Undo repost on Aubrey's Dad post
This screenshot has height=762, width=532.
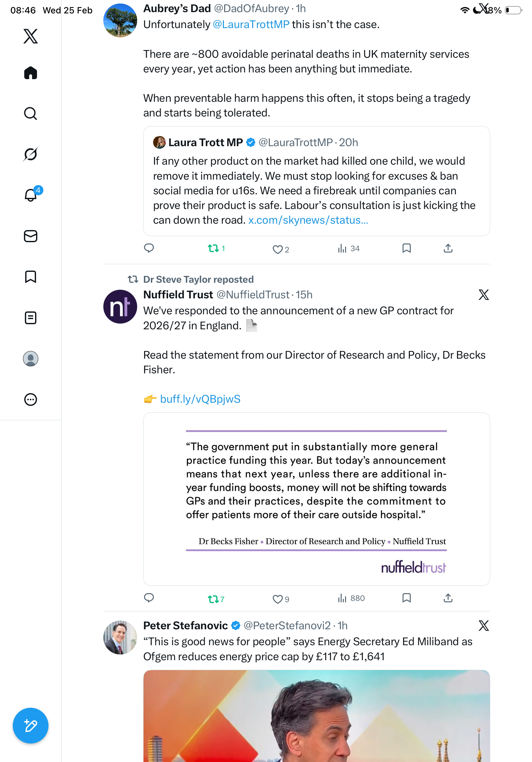213,248
